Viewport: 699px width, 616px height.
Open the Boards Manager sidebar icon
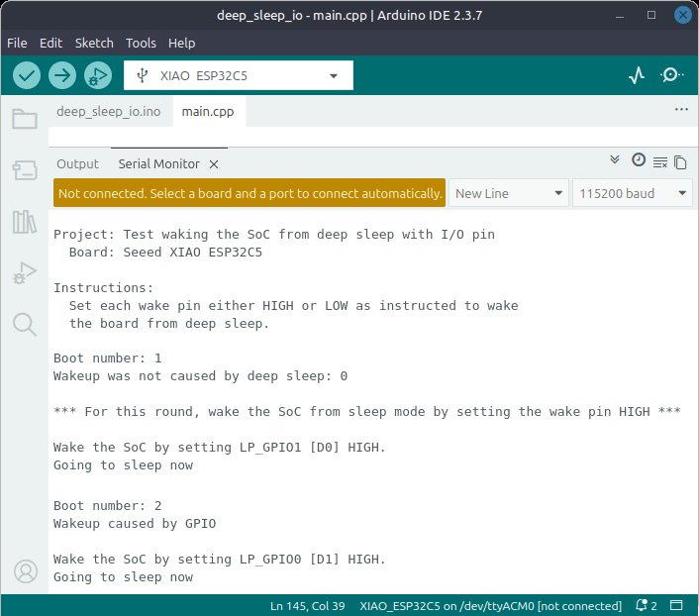click(25, 170)
